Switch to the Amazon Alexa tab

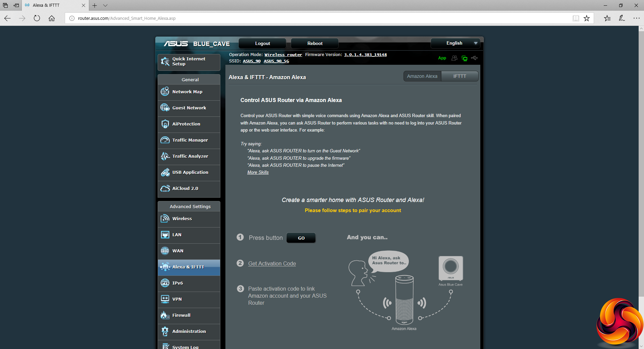click(x=422, y=76)
